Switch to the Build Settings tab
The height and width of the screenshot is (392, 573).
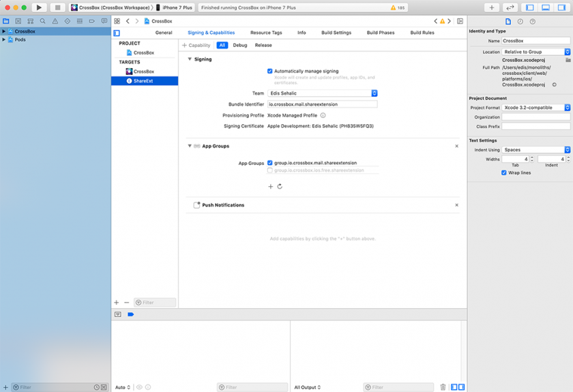pyautogui.click(x=336, y=33)
